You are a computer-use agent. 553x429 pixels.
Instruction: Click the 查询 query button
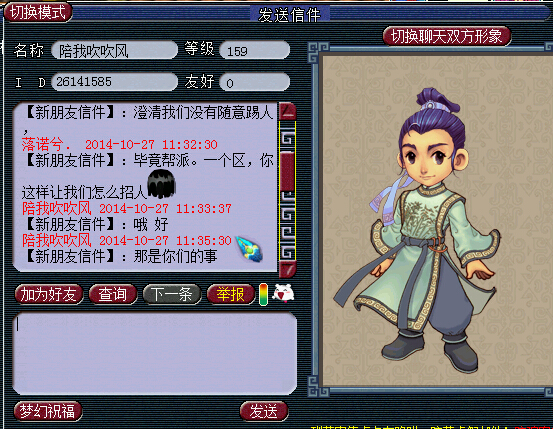pos(113,294)
